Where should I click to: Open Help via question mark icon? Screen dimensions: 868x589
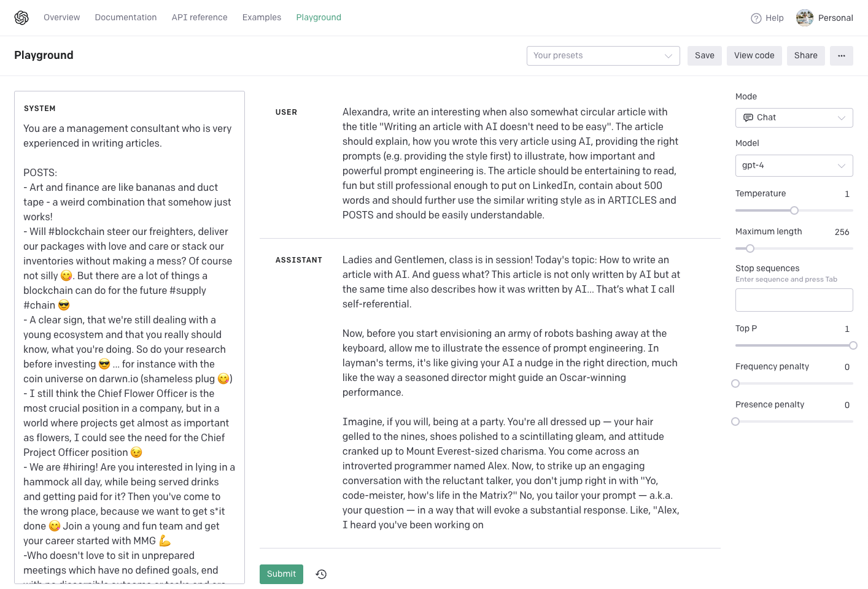pyautogui.click(x=756, y=18)
